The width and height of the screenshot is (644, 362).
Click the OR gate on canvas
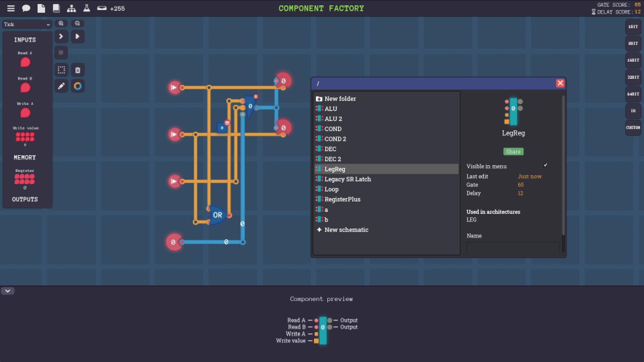click(217, 215)
